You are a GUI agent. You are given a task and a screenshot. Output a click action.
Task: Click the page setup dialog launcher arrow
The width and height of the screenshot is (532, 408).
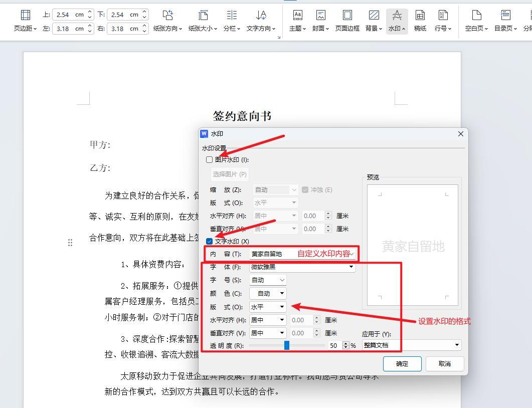[279, 37]
